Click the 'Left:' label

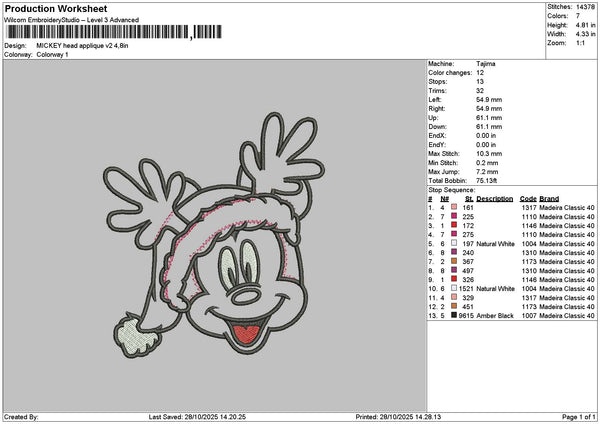pyautogui.click(x=435, y=99)
